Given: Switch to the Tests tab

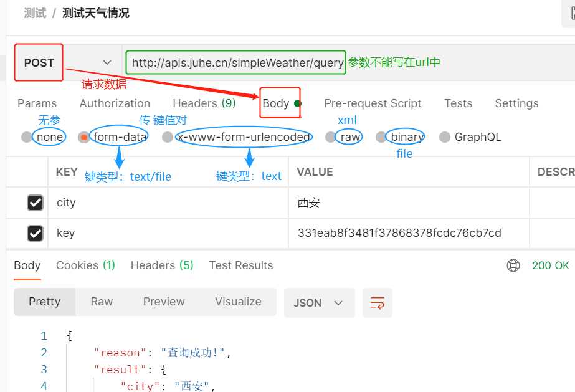Looking at the screenshot, I should coord(458,103).
